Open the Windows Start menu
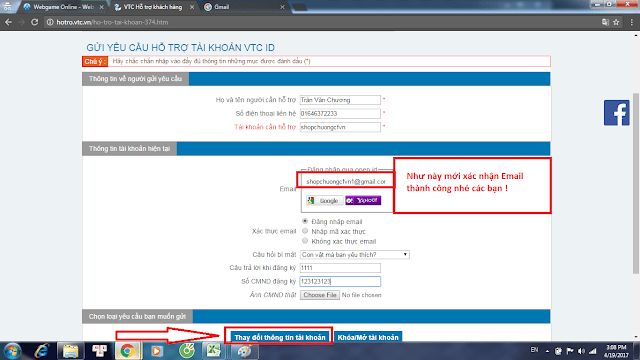 click(12, 351)
